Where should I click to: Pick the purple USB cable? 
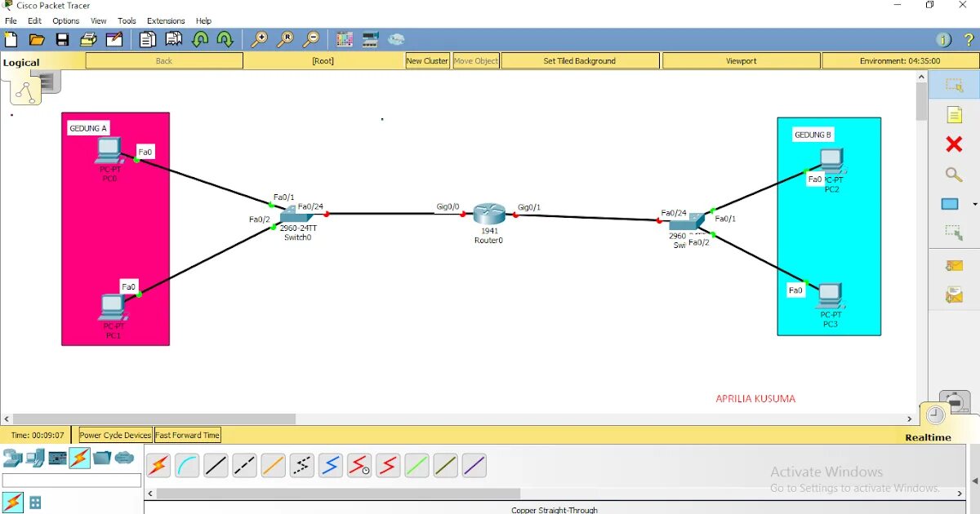click(x=474, y=466)
